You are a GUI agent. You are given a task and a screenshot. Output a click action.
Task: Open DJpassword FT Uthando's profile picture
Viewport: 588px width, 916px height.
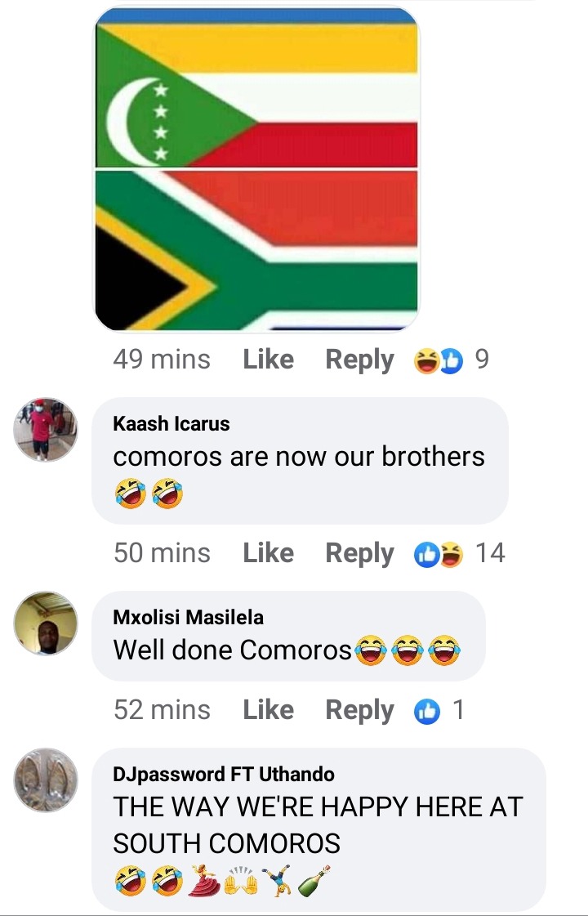pyautogui.click(x=46, y=780)
